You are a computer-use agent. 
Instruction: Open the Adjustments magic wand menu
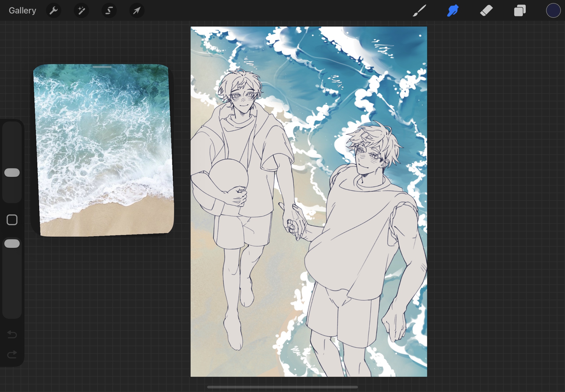pyautogui.click(x=81, y=10)
